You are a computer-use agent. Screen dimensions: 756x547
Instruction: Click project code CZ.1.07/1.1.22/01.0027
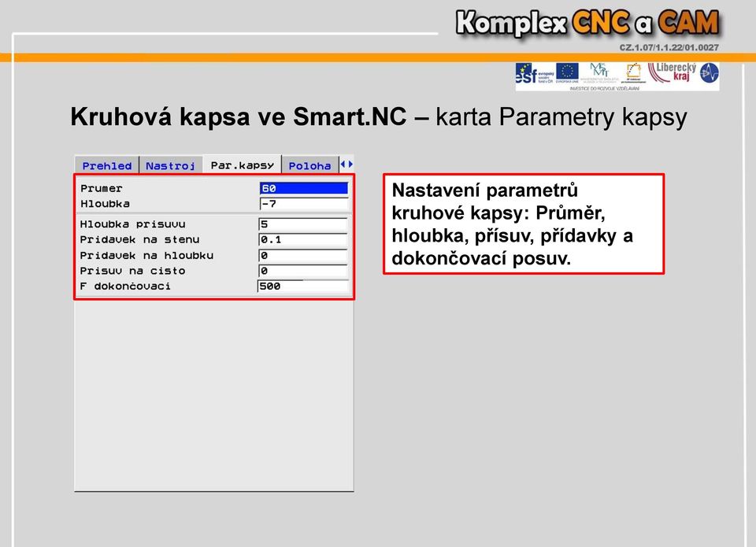pos(669,48)
